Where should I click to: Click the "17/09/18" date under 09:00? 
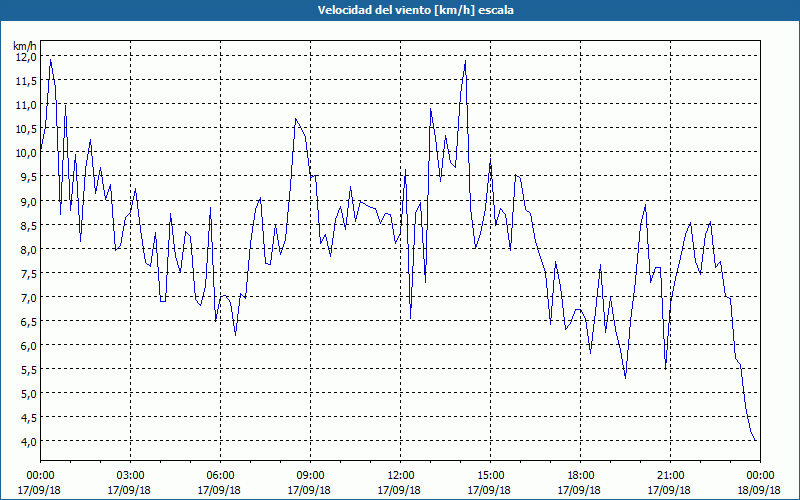click(x=310, y=490)
